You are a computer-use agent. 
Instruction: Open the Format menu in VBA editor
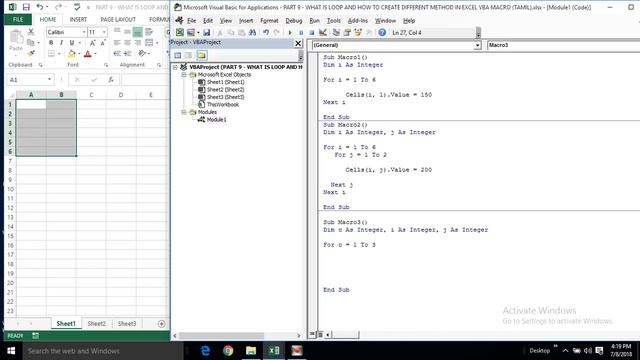pos(269,20)
